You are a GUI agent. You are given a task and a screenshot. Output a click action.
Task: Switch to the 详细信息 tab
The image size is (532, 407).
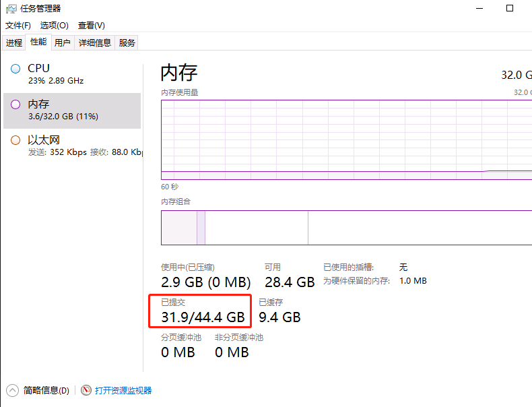(95, 42)
